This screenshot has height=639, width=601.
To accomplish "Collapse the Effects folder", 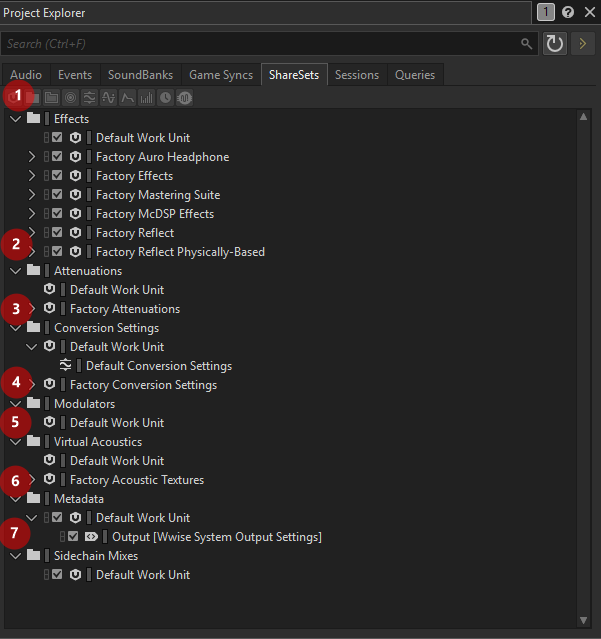I will (x=15, y=119).
